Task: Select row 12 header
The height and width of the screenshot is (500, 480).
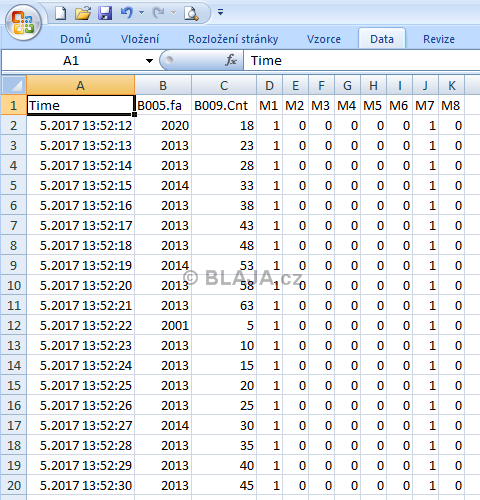Action: 14,325
